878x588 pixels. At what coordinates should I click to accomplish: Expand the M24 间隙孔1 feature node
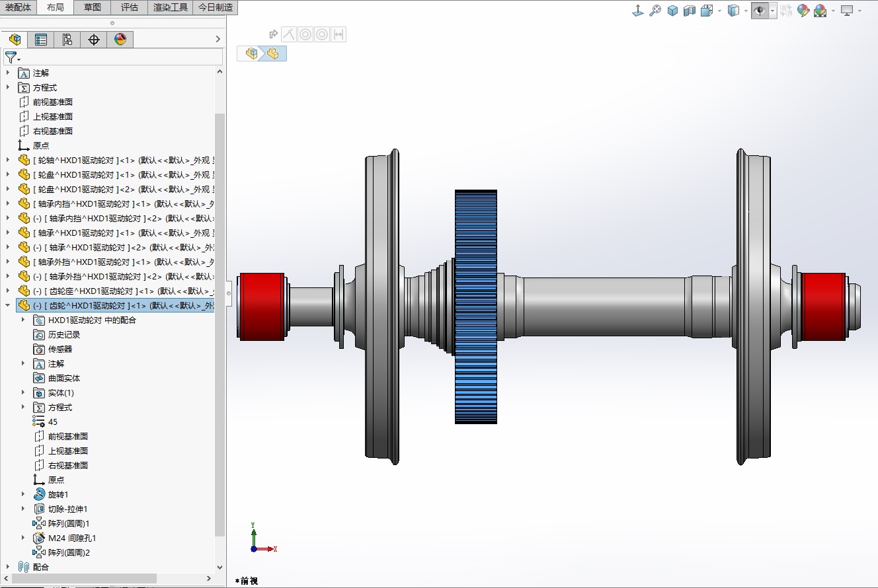click(23, 538)
